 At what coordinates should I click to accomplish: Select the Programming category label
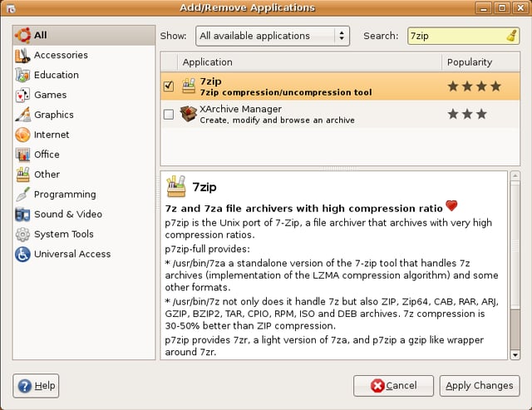65,195
